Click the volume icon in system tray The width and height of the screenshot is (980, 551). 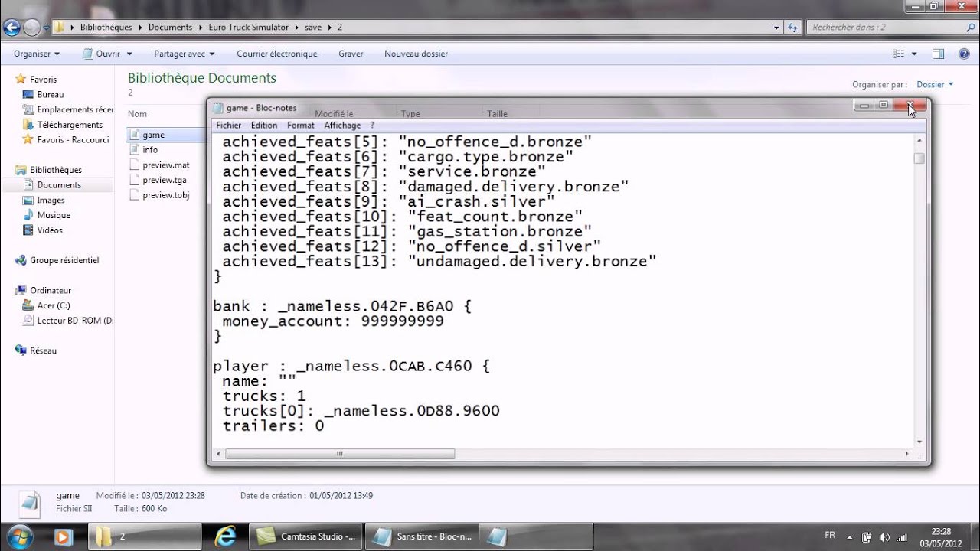point(884,537)
